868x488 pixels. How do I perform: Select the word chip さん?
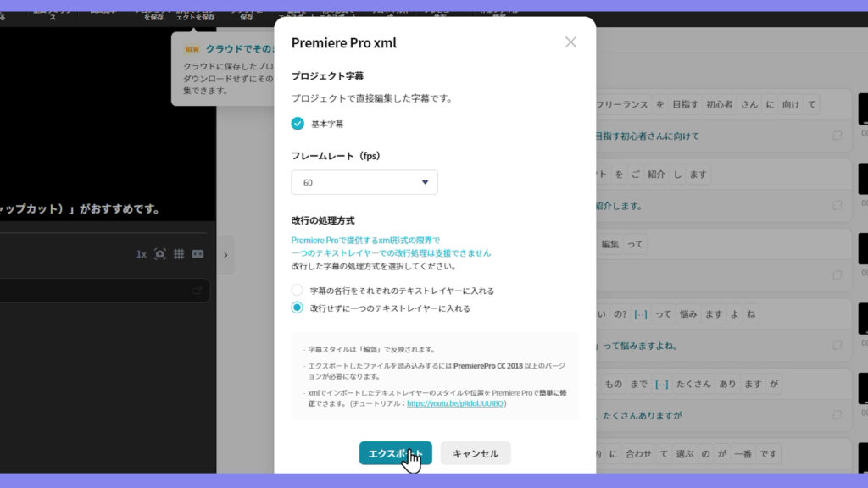[x=749, y=104]
